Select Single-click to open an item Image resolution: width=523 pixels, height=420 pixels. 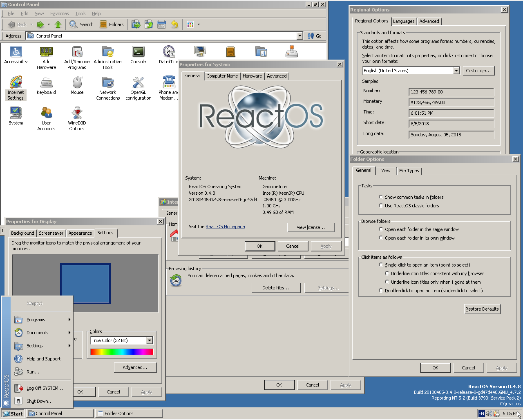[381, 264]
